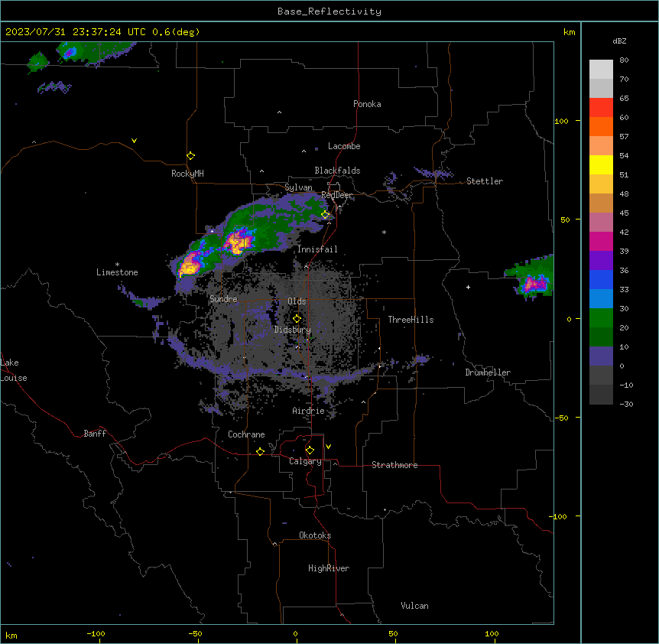Click the Banff label

[95, 434]
